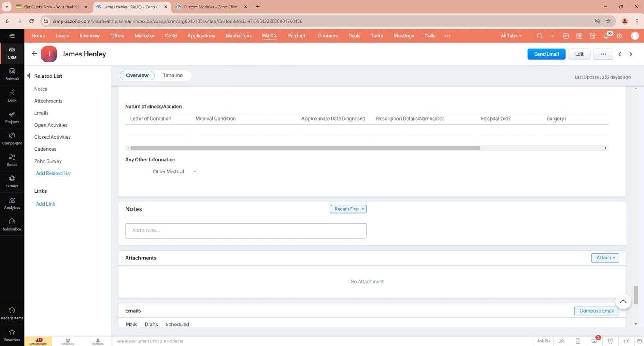Jump to Cadences related list
The width and height of the screenshot is (644, 346).
45,149
